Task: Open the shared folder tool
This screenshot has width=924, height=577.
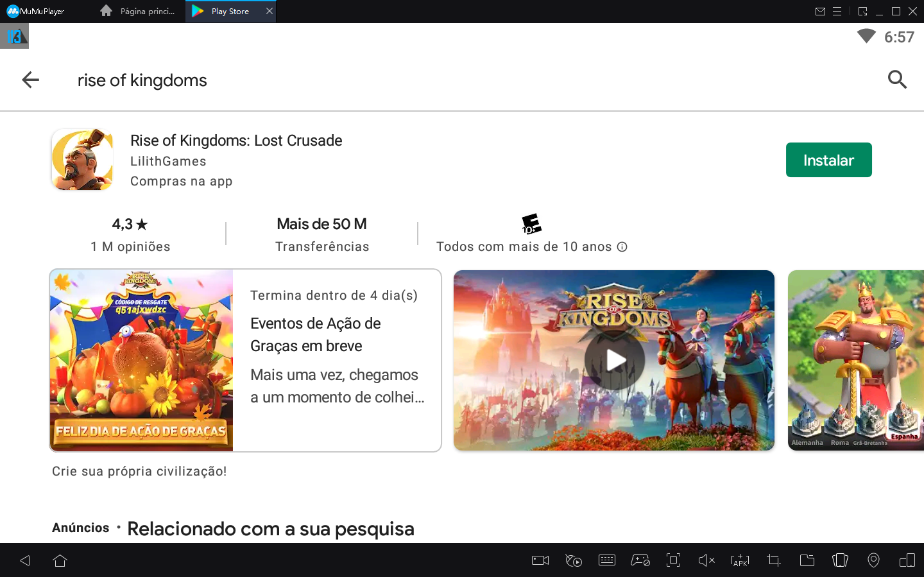Action: tap(807, 560)
